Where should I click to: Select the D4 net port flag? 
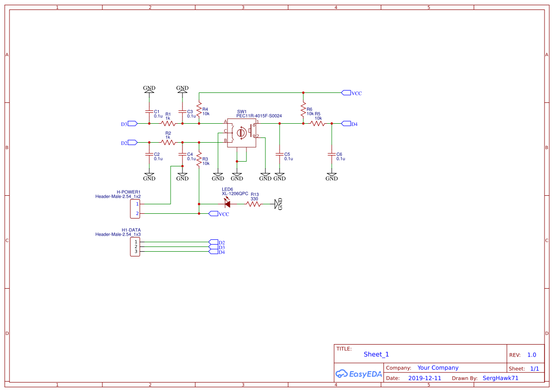[x=346, y=123]
